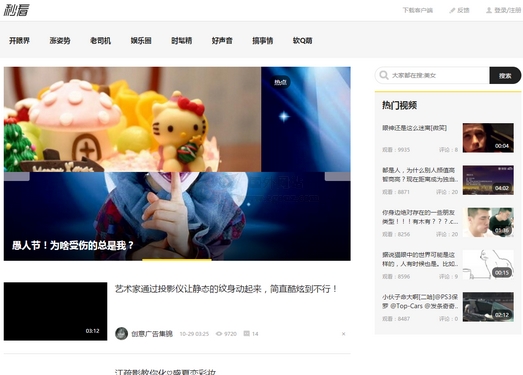Select the 搞事情 category
Image resolution: width=523 pixels, height=375 pixels.
click(x=263, y=41)
